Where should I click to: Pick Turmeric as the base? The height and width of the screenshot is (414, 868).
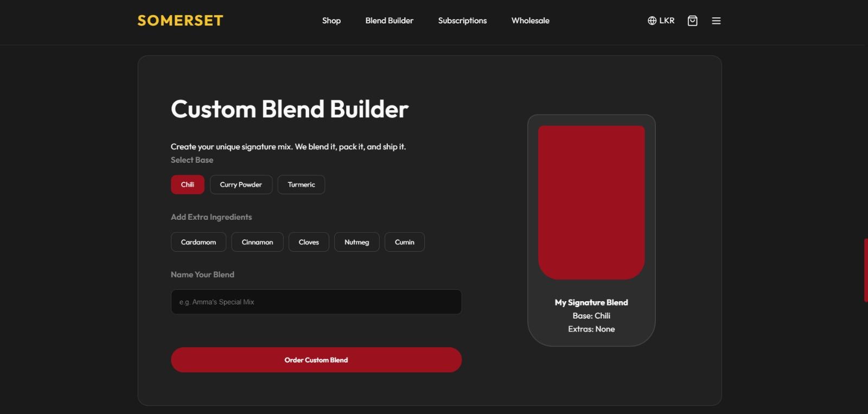pyautogui.click(x=301, y=184)
